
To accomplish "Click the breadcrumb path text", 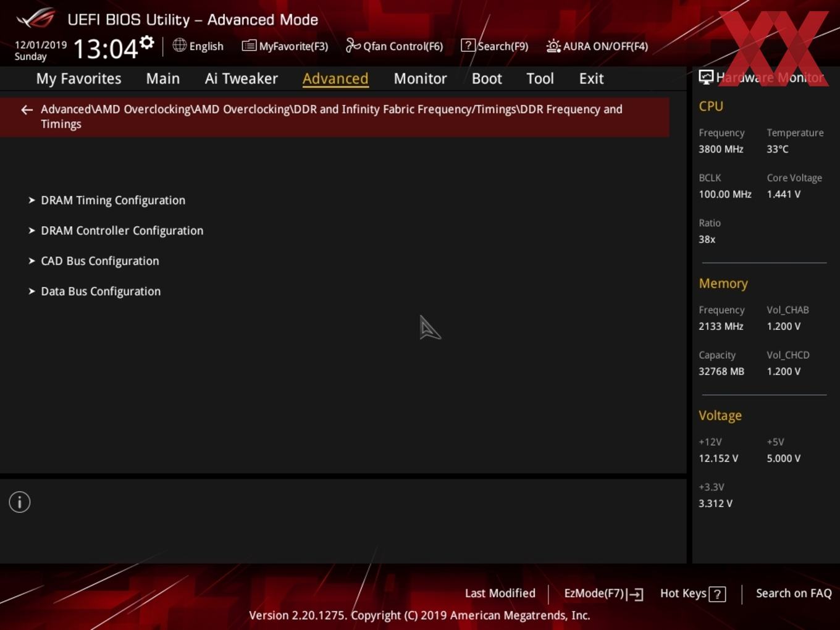I will [332, 116].
